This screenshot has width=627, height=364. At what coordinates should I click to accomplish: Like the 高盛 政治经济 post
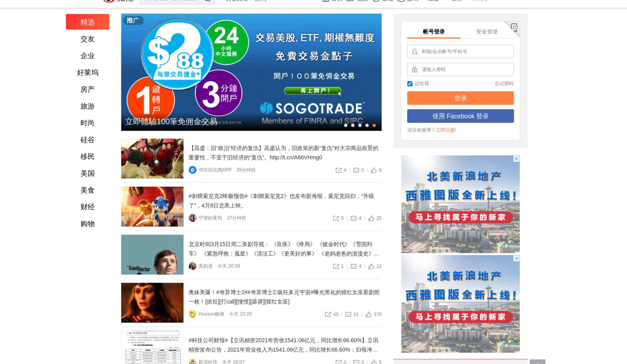click(x=374, y=170)
